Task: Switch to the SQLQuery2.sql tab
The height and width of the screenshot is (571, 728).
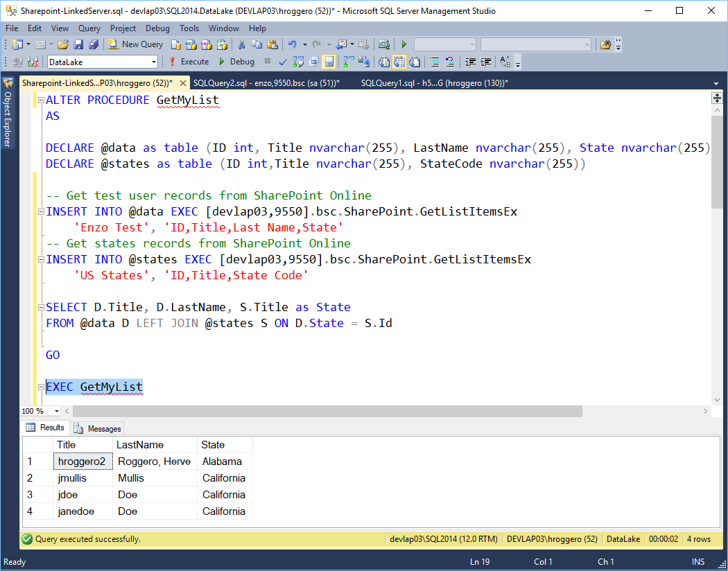Action: click(x=266, y=83)
